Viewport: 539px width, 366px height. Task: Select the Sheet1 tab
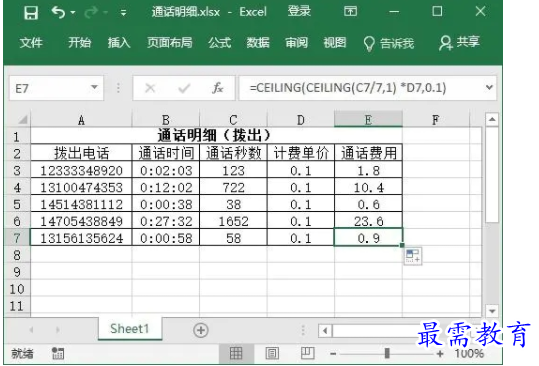130,329
